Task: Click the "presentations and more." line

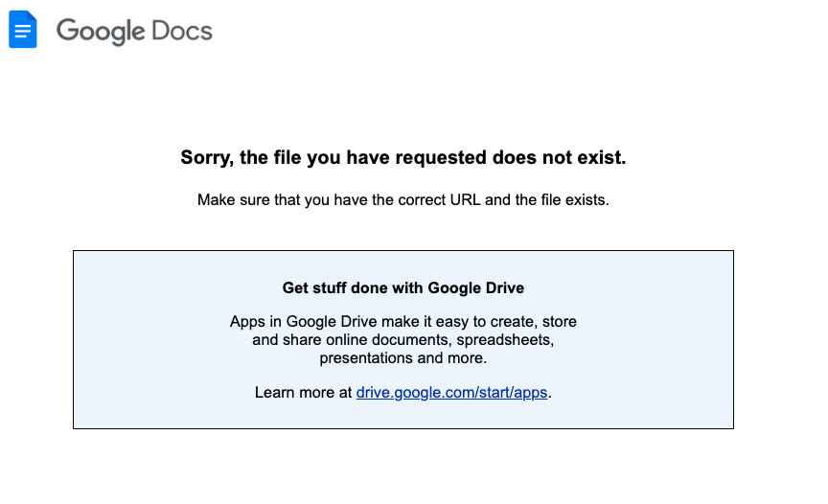Action: coord(402,358)
